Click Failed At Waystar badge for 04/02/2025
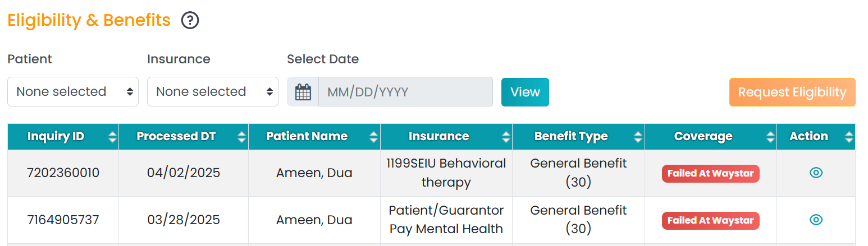 click(711, 174)
